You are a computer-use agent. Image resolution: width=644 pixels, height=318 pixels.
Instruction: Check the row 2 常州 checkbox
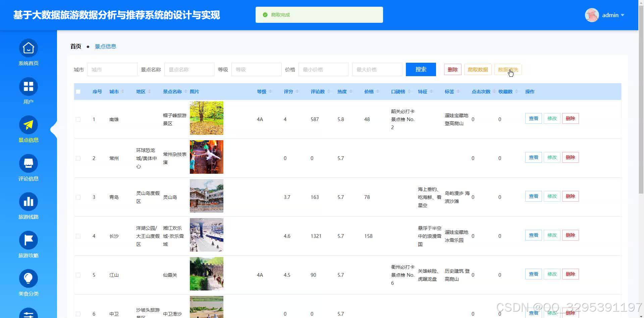point(78,158)
